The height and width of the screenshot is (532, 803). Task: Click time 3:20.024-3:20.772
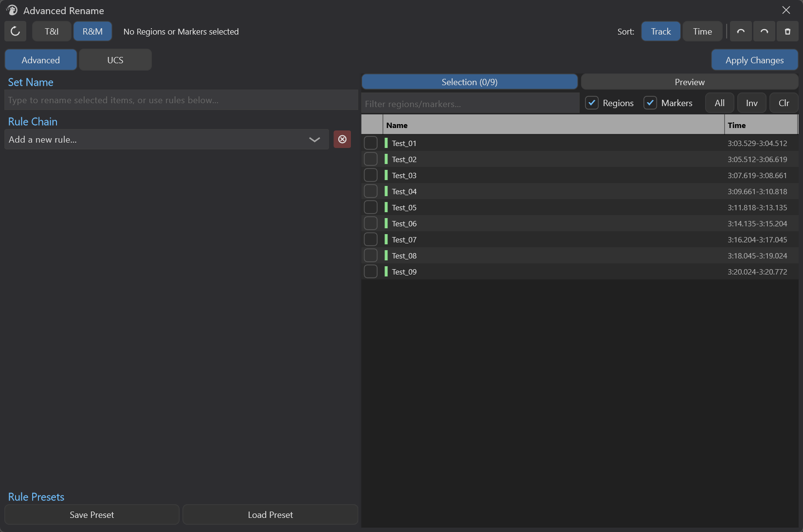(757, 272)
